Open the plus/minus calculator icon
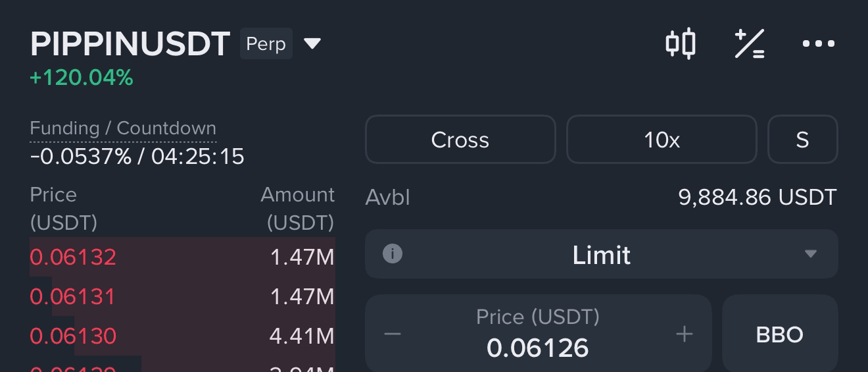 coord(749,44)
